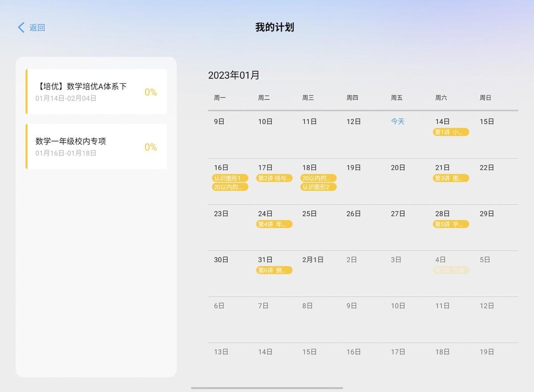
Task: Select the 第5讲 字... lesson on January 28
Action: tap(451, 224)
